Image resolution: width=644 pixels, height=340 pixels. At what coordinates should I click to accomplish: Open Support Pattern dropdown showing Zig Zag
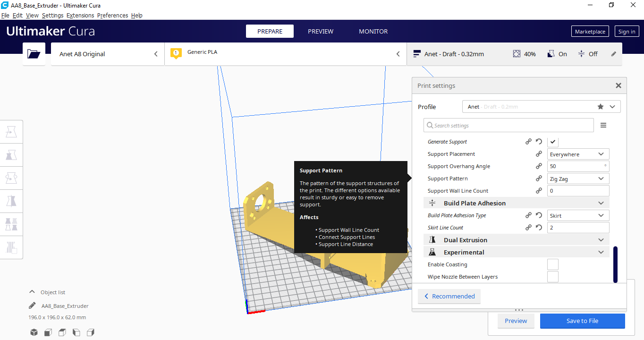[578, 178]
